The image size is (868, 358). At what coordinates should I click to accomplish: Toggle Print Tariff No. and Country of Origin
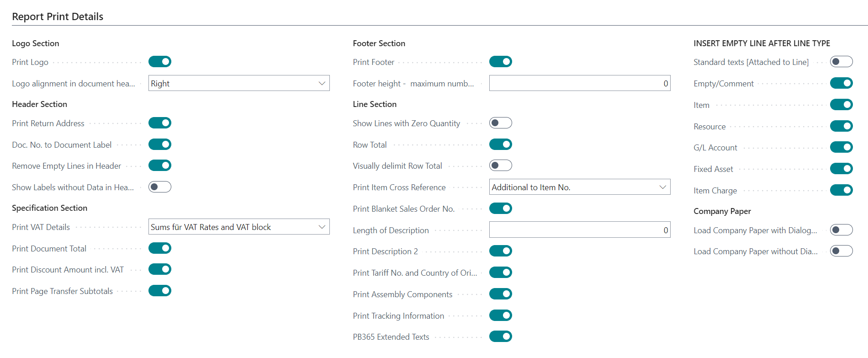(501, 273)
